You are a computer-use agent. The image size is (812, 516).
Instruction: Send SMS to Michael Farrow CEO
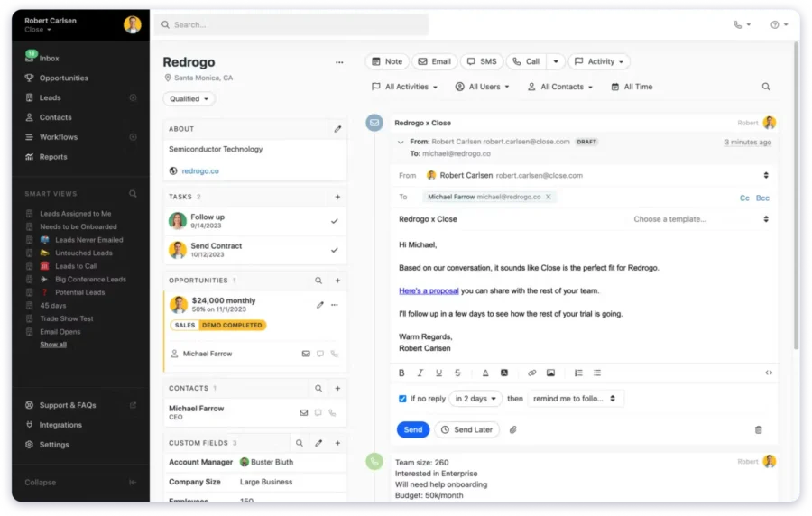pos(318,412)
